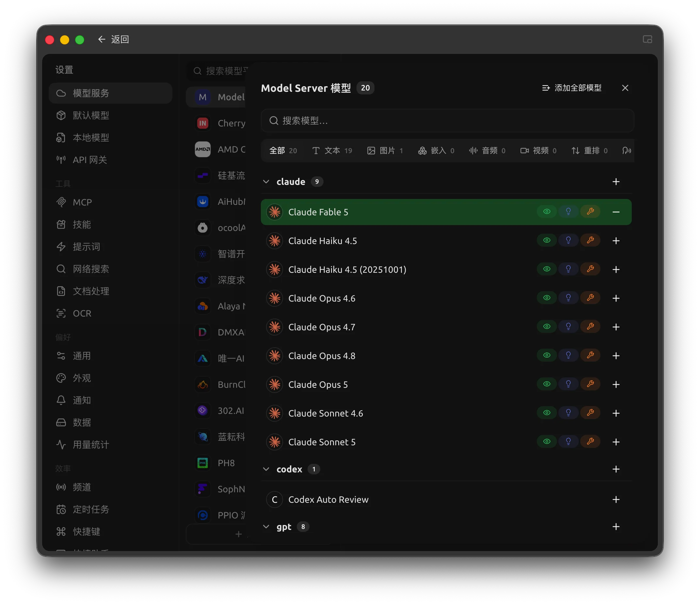The height and width of the screenshot is (605, 700).
Task: Open 模型服务 in settings sidebar
Action: pyautogui.click(x=110, y=93)
